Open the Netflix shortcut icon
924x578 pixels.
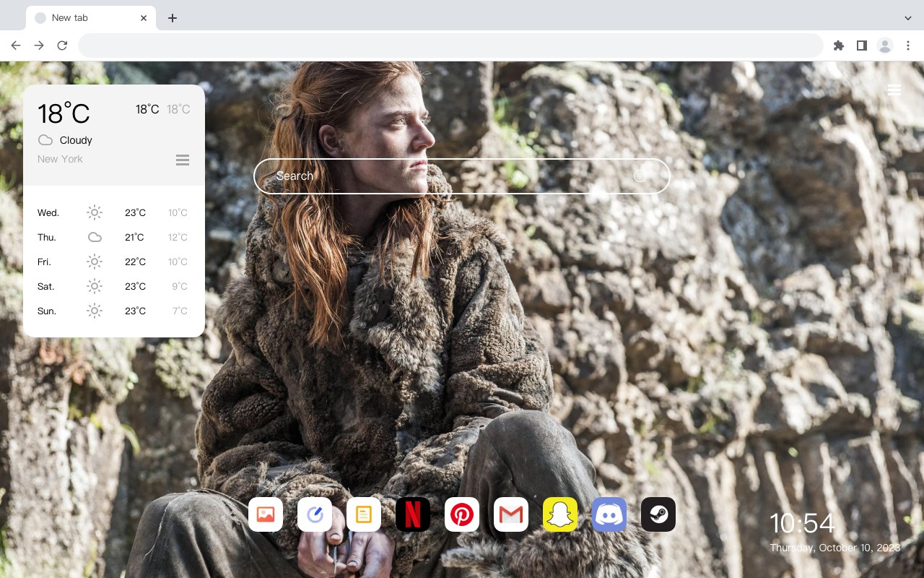413,514
